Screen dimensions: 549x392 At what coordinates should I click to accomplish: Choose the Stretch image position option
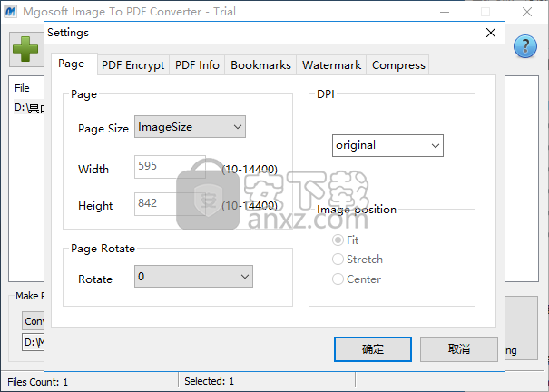click(338, 260)
